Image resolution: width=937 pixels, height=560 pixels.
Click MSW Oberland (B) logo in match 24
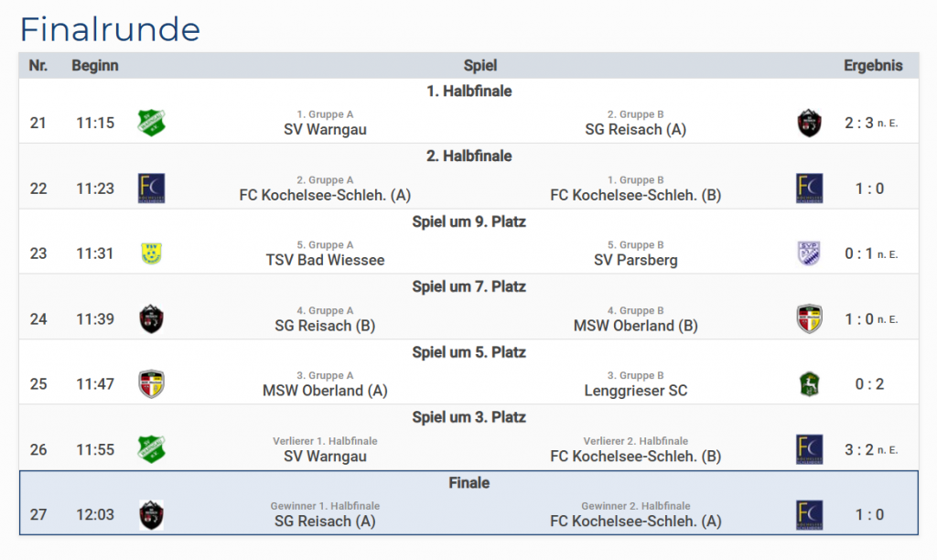pos(809,318)
